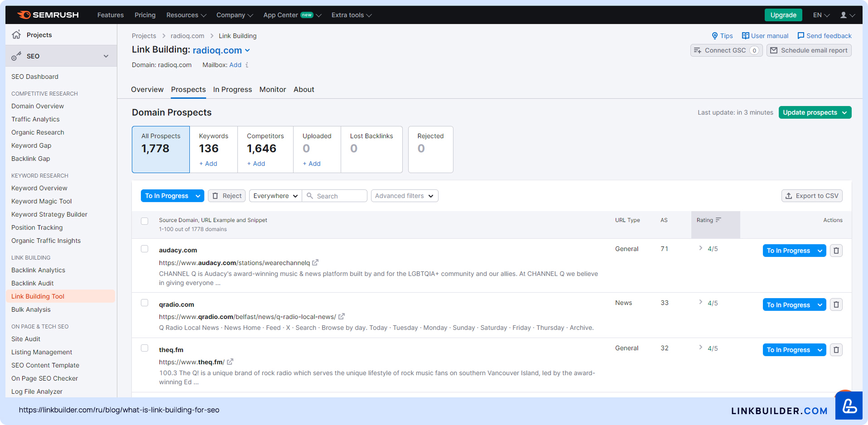Expand theq.fm rating details chevron
Screen dimensions: 868x425
click(x=701, y=347)
